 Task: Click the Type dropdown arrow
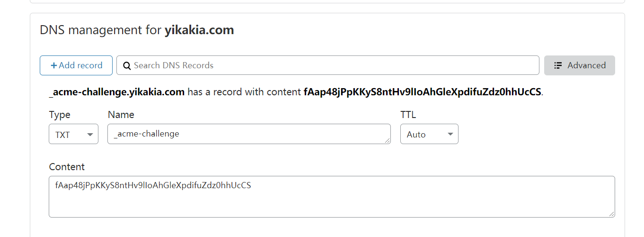click(90, 135)
